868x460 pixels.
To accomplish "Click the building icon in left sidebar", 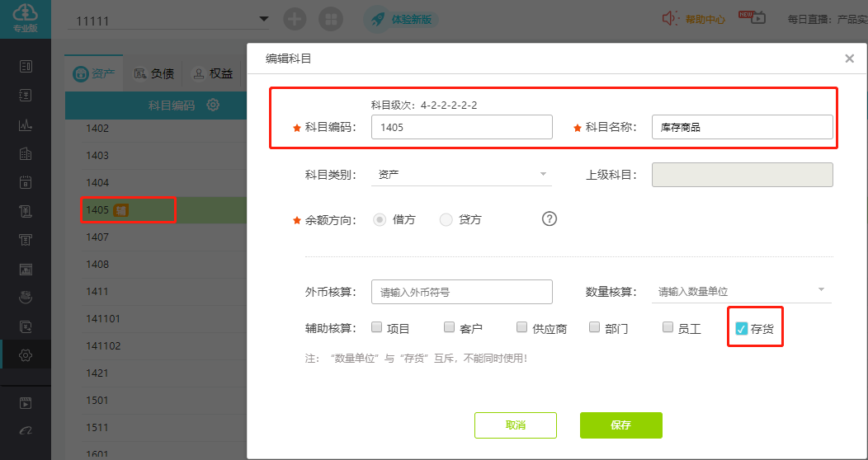I will click(26, 154).
